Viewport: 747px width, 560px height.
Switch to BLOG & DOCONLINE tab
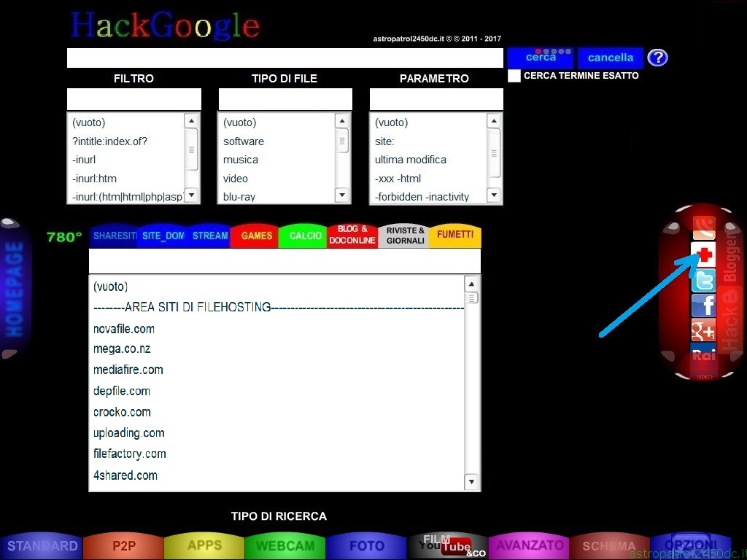point(352,236)
